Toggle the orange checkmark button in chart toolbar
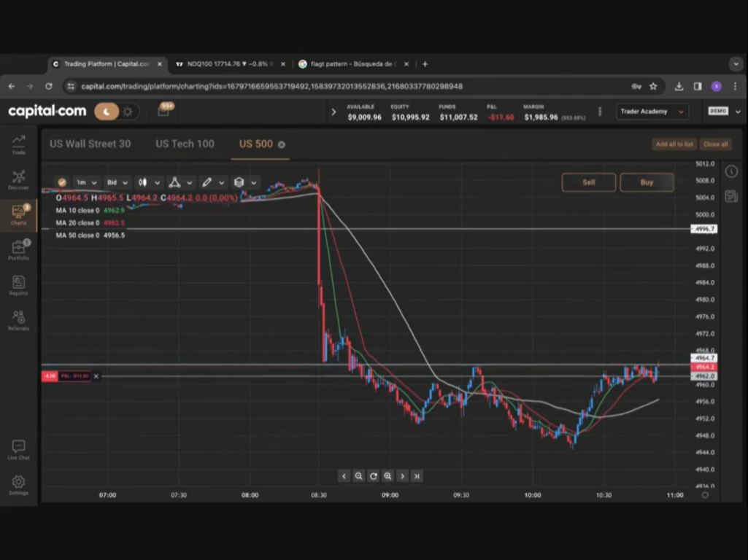The image size is (748, 560). tap(62, 182)
